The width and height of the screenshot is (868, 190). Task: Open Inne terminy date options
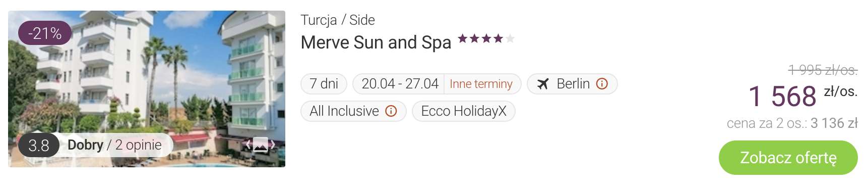481,84
